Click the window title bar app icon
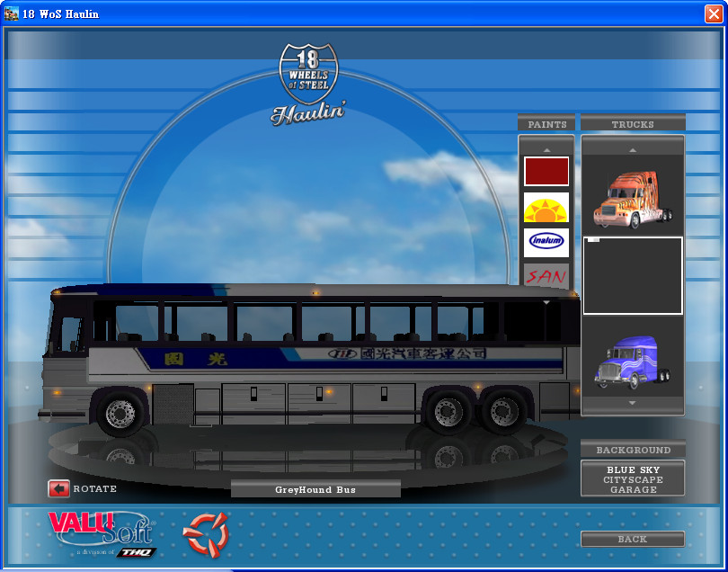Viewport: 728px width, 572px height. [x=11, y=13]
